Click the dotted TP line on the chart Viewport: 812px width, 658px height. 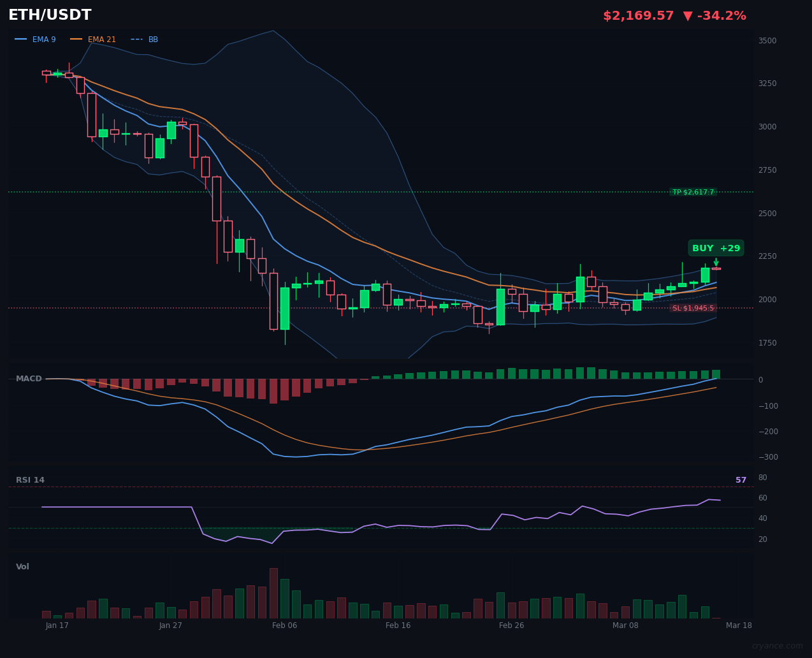pos(382,191)
